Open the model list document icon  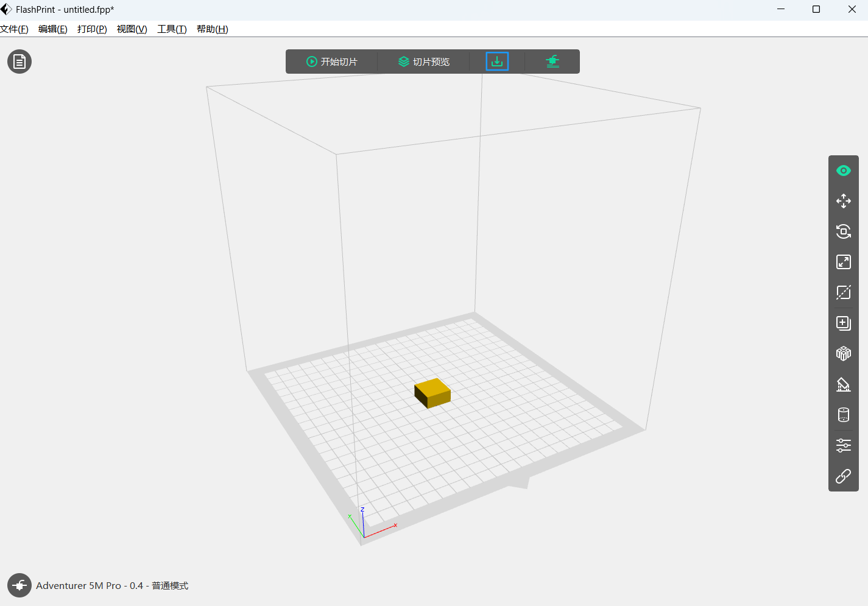[x=19, y=62]
